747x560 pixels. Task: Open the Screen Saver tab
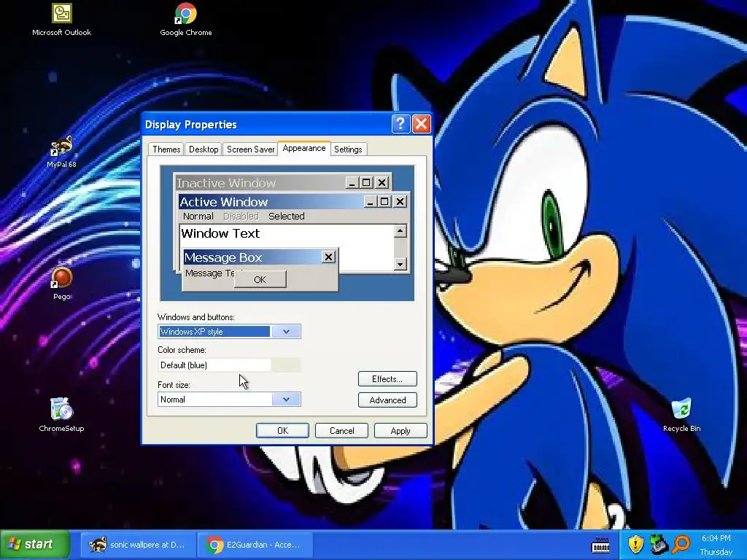(x=251, y=149)
